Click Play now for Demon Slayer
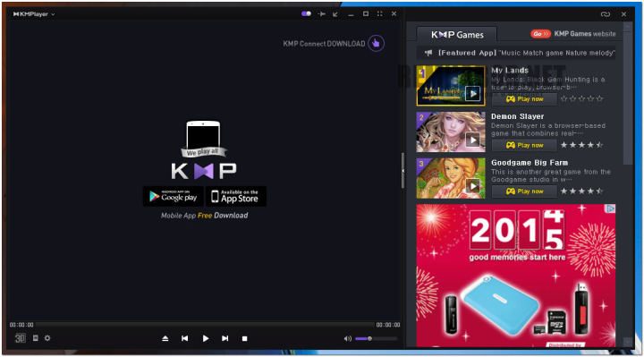644x357 pixels. [x=524, y=145]
